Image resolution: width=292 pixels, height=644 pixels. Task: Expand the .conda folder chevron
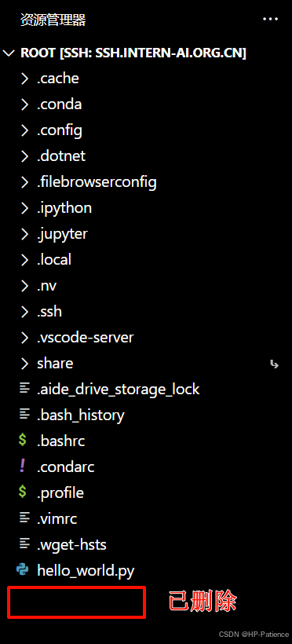click(x=24, y=104)
